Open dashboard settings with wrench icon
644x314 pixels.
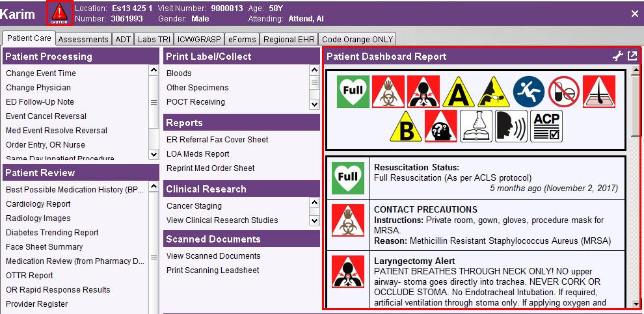618,56
